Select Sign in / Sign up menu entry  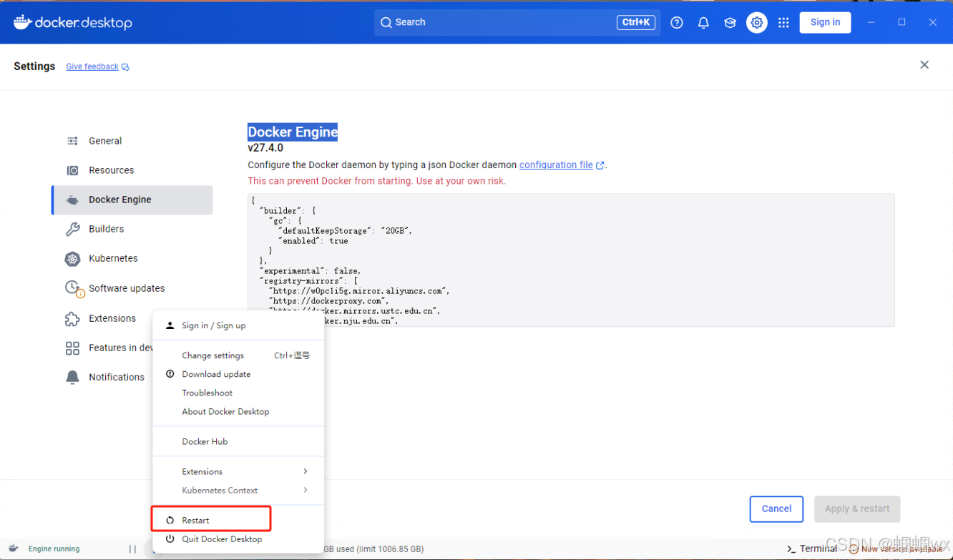tap(238, 325)
